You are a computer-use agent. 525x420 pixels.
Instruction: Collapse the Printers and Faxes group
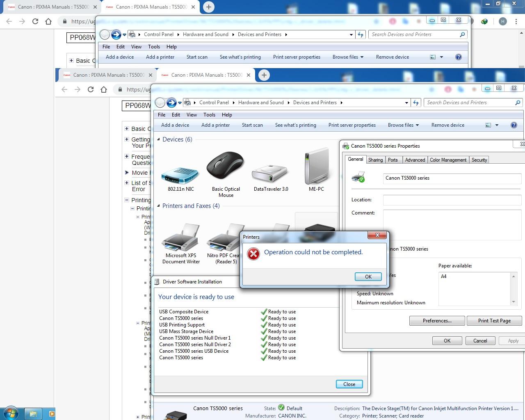(x=159, y=206)
